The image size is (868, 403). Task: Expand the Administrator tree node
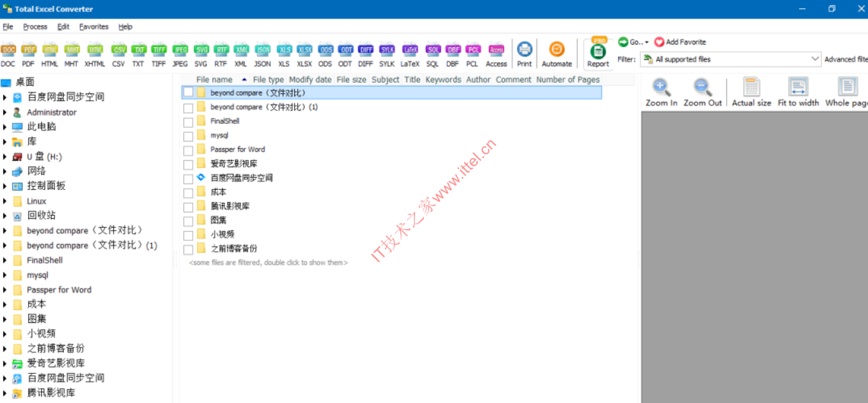[x=5, y=112]
